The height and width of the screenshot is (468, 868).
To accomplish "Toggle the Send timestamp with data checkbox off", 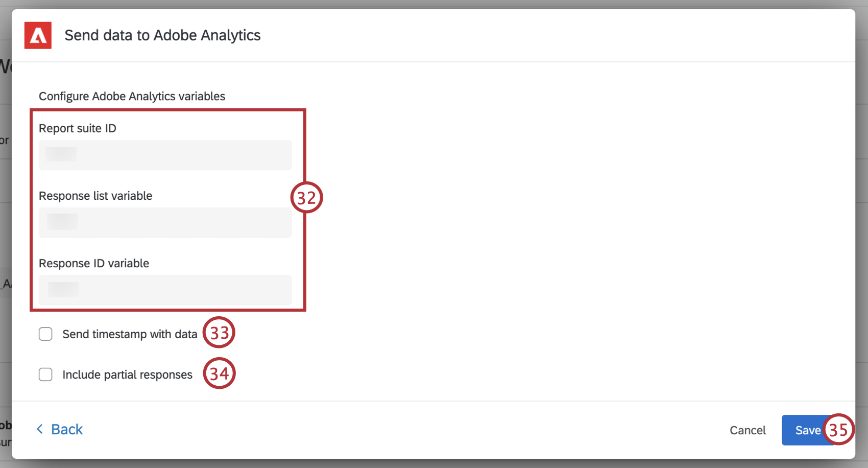I will [x=45, y=334].
